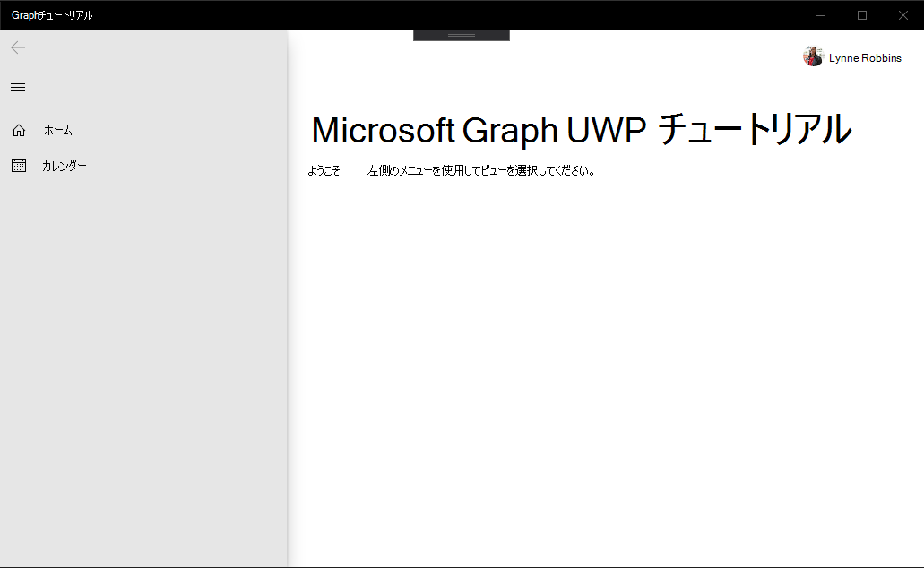
Task: Click the debug toolbar handle at top
Action: pos(462,35)
